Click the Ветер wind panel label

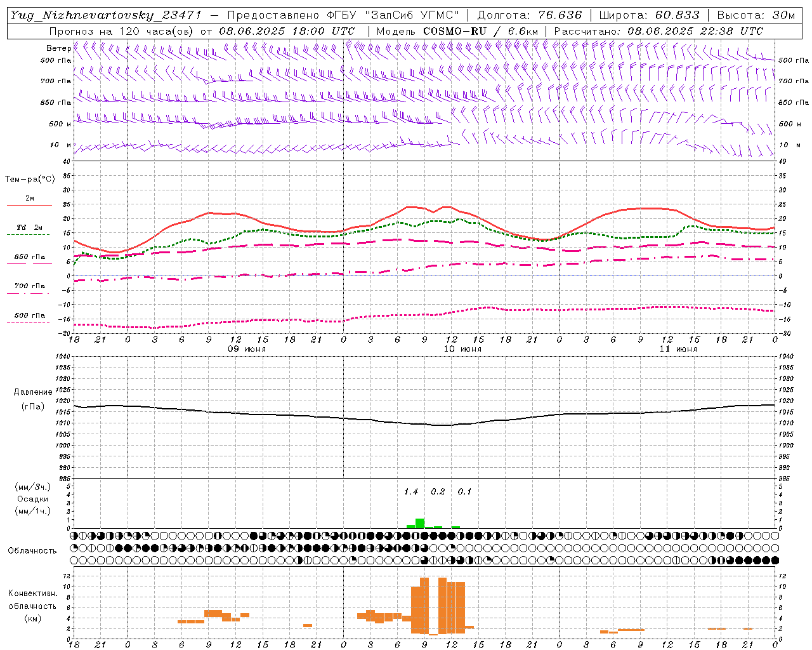pyautogui.click(x=58, y=48)
